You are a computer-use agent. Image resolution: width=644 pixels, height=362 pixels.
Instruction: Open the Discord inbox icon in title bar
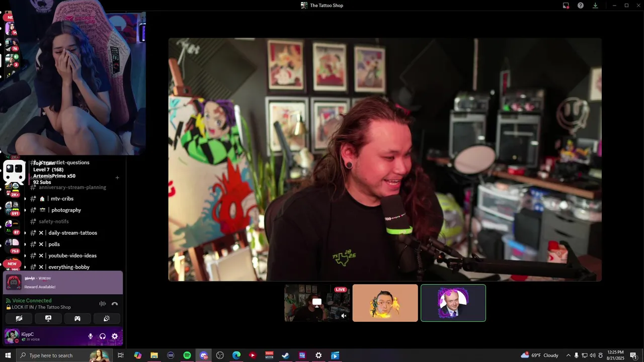click(566, 6)
